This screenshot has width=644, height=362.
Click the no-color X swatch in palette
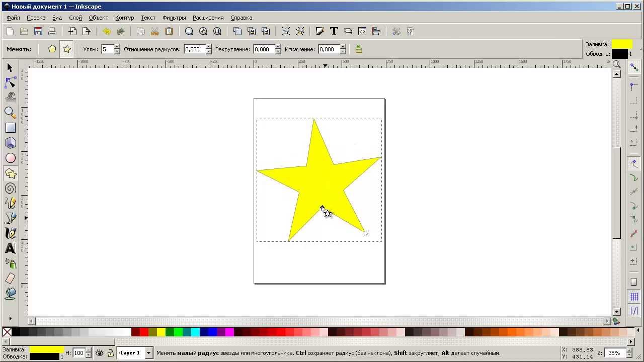7,332
